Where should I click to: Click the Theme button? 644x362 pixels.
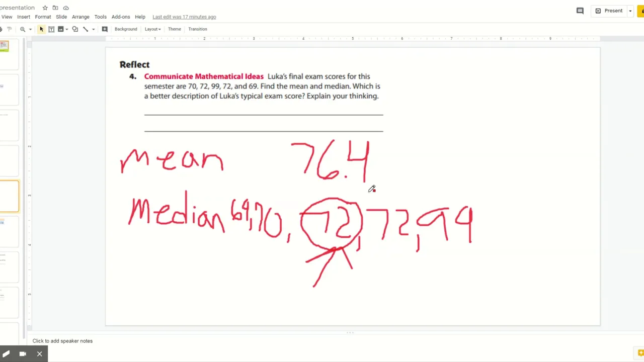point(175,29)
